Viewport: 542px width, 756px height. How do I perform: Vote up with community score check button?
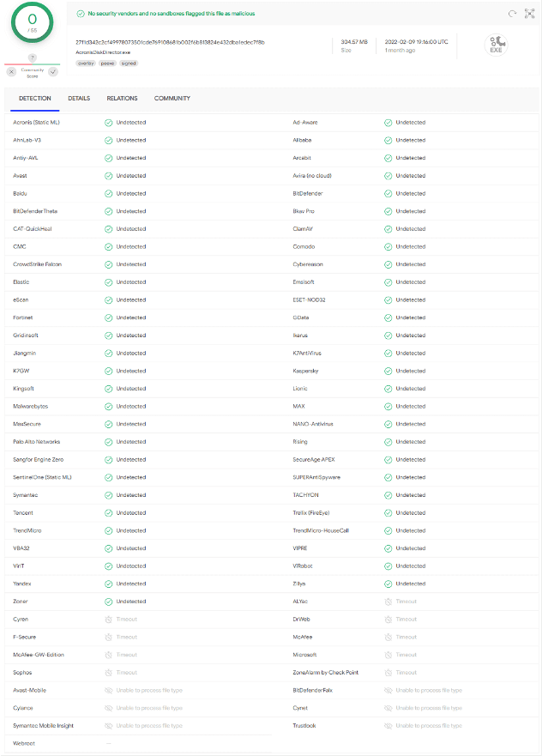[52, 71]
